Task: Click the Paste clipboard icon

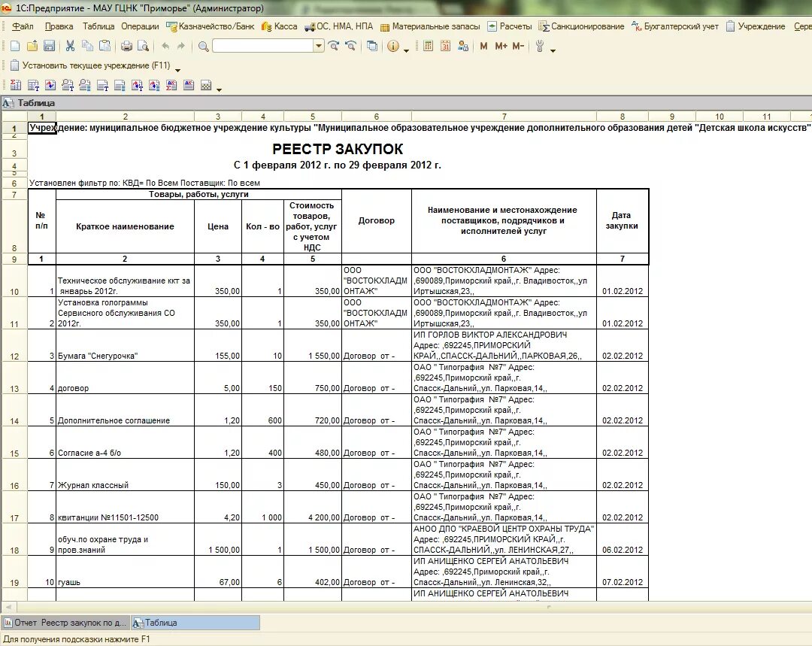Action: point(105,46)
